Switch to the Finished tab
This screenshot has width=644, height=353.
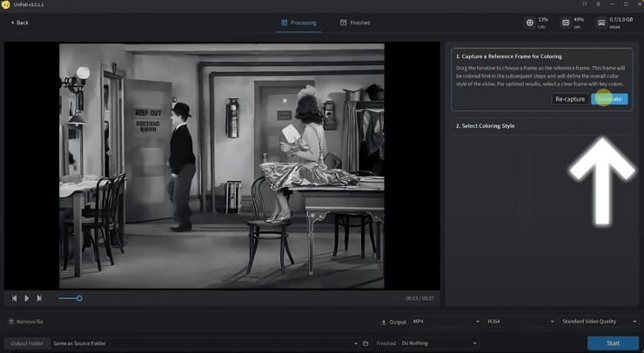pyautogui.click(x=355, y=23)
